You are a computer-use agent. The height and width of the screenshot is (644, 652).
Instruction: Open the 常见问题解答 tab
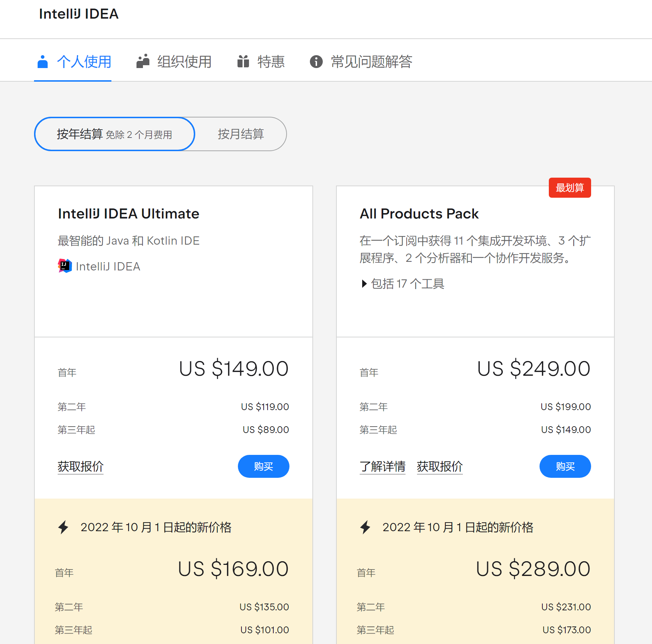pyautogui.click(x=361, y=62)
